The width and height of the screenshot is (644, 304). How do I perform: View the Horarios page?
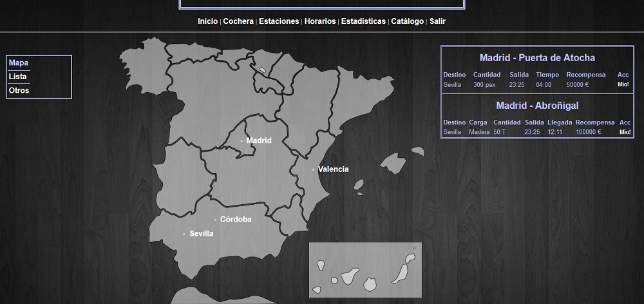320,21
